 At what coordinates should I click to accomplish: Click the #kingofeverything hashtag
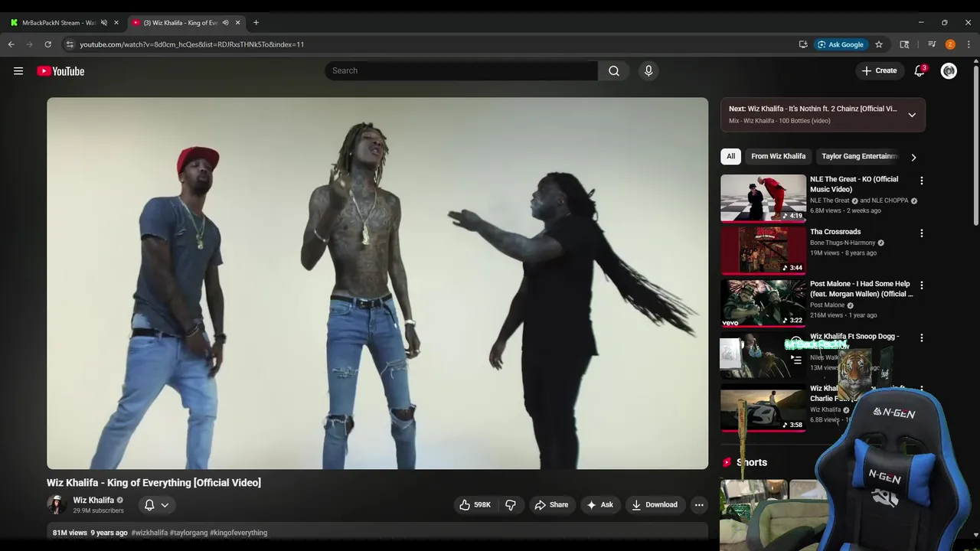click(238, 533)
